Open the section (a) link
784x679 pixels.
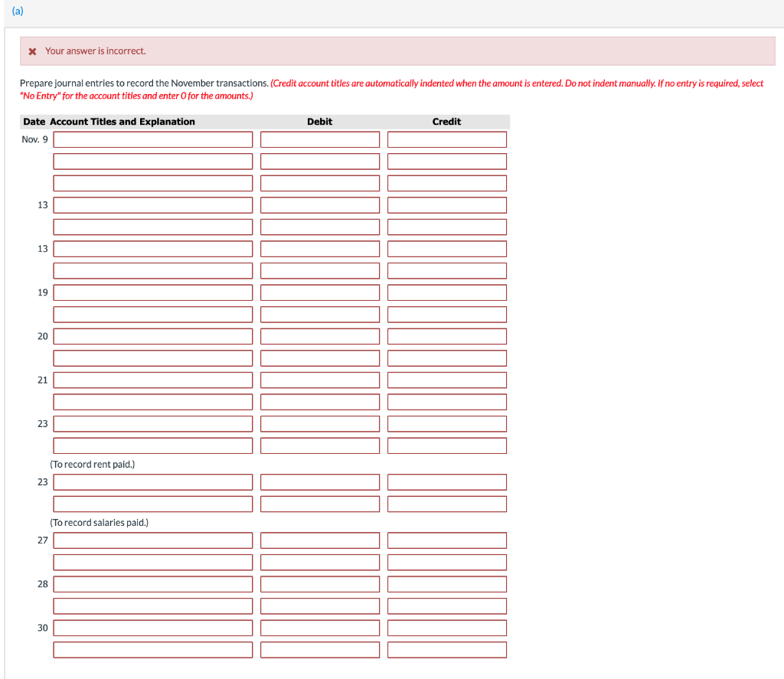[x=17, y=11]
